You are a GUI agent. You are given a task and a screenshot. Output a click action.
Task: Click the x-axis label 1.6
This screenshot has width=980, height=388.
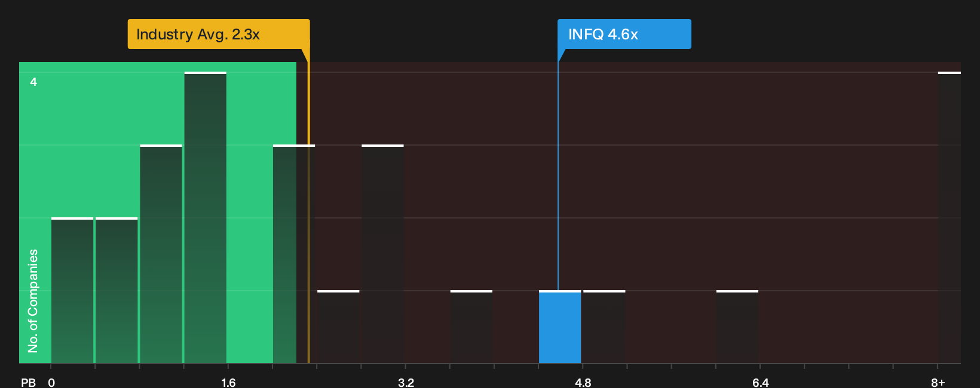point(228,382)
